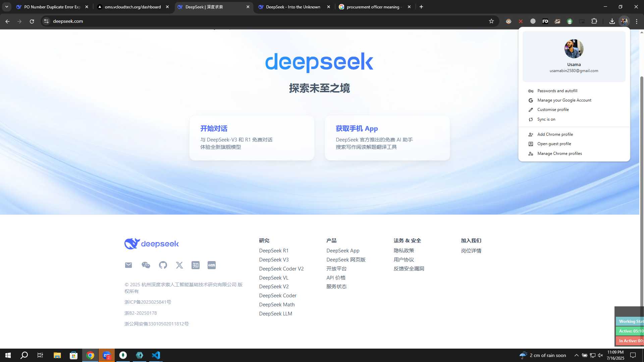Click the red X extension icon
644x362 pixels.
pos(521,21)
